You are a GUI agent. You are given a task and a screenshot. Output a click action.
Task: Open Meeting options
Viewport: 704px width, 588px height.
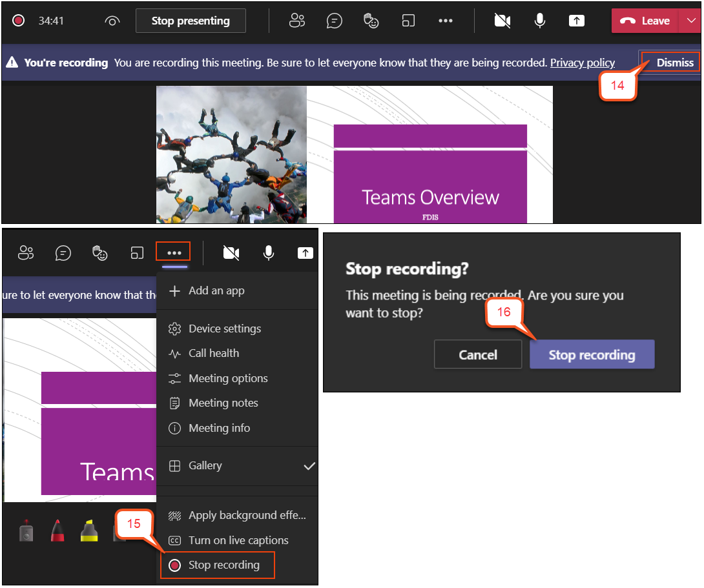[x=237, y=378]
